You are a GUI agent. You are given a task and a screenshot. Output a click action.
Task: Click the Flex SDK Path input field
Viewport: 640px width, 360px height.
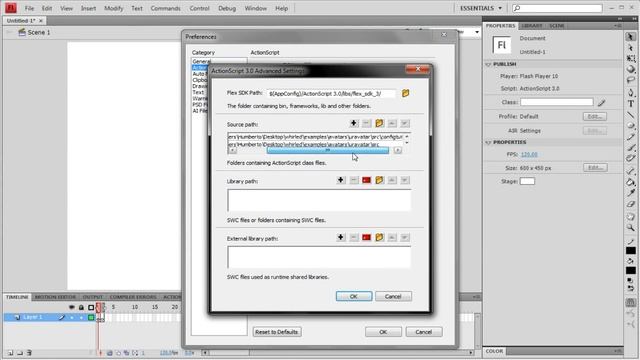click(331, 93)
